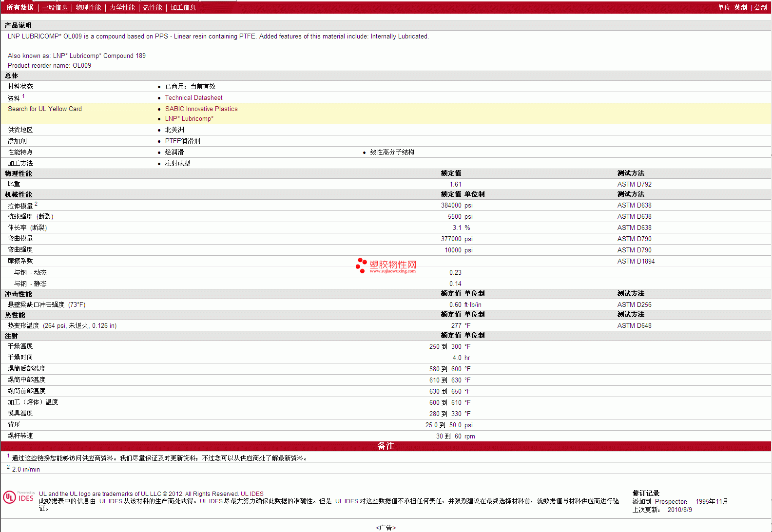Click the 产品说明 section header

coord(18,25)
